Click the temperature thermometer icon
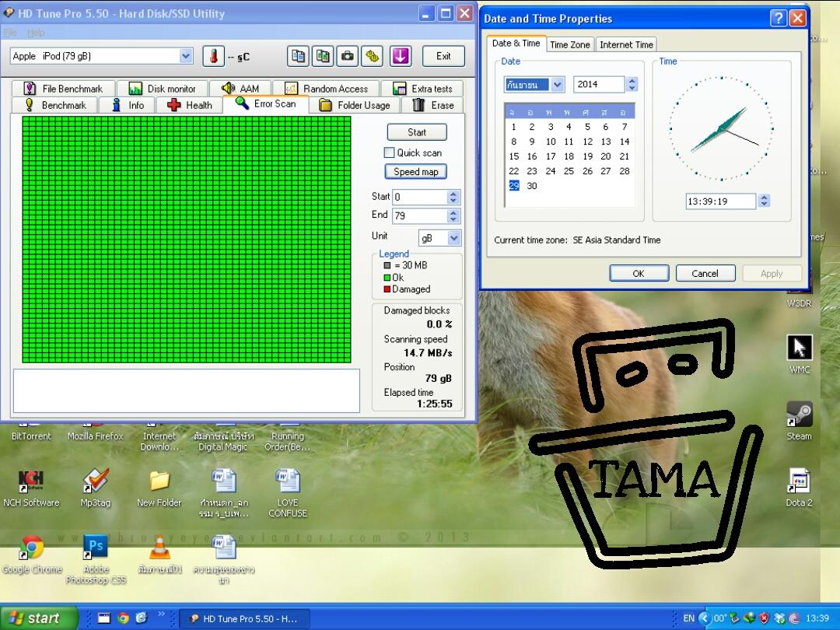The width and height of the screenshot is (840, 630). click(213, 56)
